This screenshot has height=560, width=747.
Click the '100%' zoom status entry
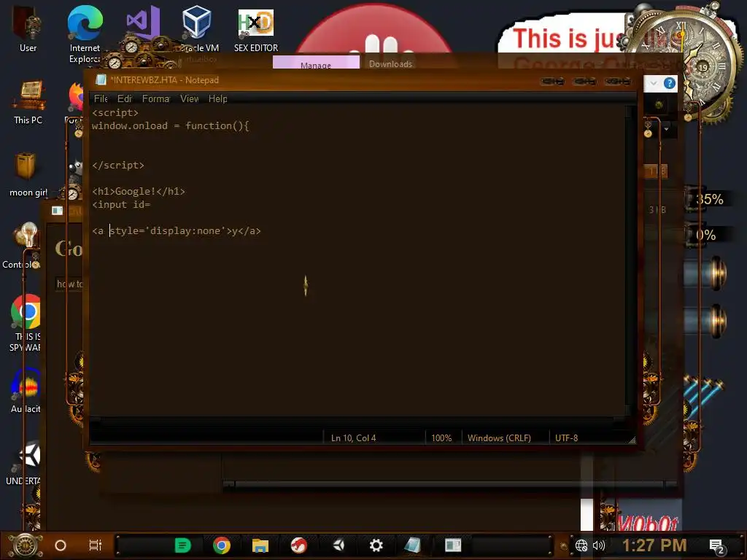point(441,438)
